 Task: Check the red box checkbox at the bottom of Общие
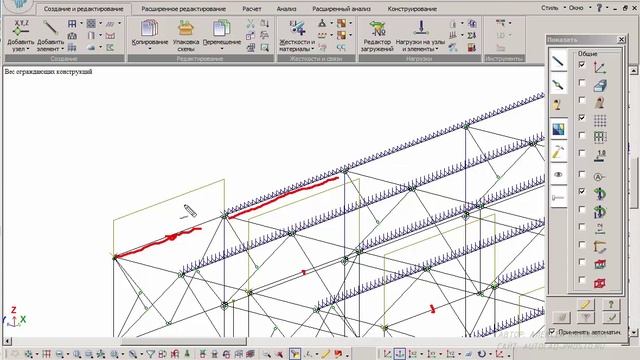coord(582,280)
